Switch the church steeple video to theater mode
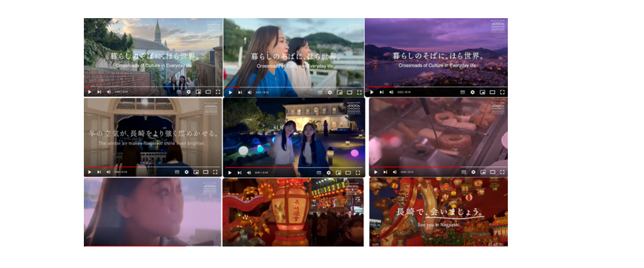The image size is (644, 268). 208,92
